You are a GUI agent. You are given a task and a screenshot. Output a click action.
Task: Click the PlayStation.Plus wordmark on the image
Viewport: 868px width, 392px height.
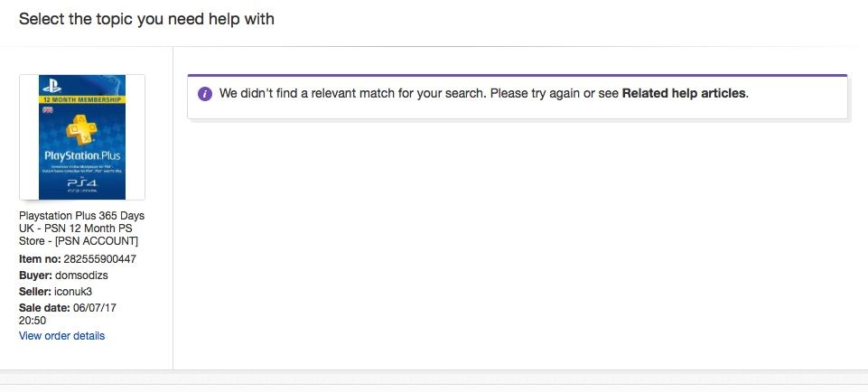tap(82, 157)
